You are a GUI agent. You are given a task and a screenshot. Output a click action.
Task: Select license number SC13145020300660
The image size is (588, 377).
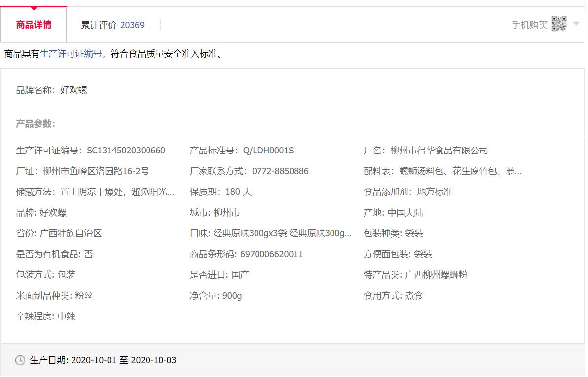coord(126,151)
